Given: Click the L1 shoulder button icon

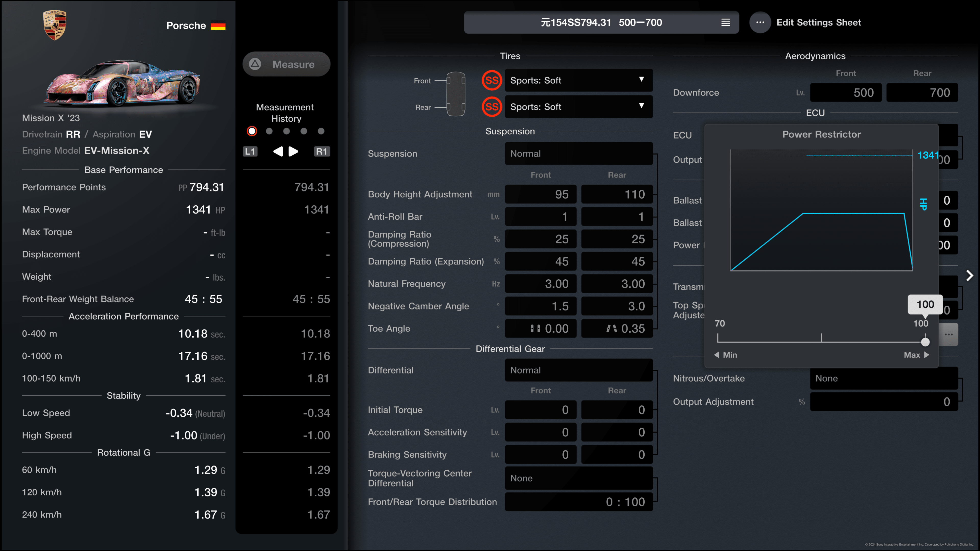Looking at the screenshot, I should (250, 151).
